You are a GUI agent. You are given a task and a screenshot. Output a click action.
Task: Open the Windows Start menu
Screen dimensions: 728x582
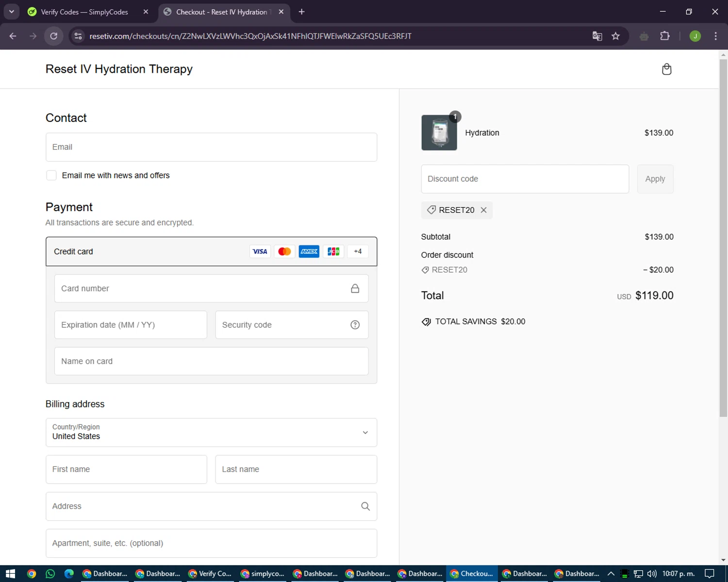pyautogui.click(x=10, y=574)
